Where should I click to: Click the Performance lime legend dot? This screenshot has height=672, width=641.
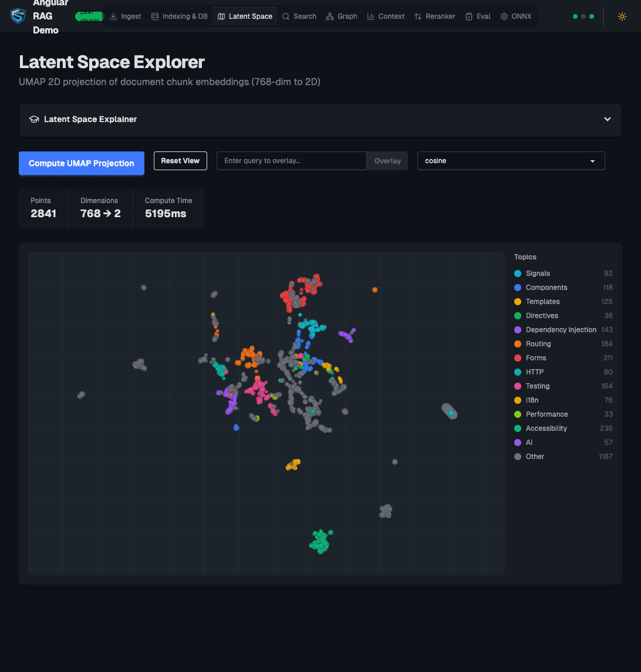pyautogui.click(x=518, y=414)
